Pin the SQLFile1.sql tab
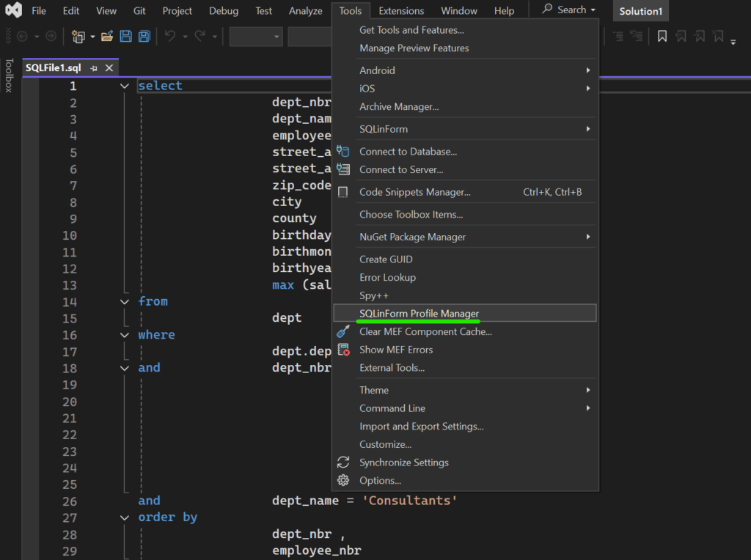Screen dimensions: 751x560 tap(94, 68)
